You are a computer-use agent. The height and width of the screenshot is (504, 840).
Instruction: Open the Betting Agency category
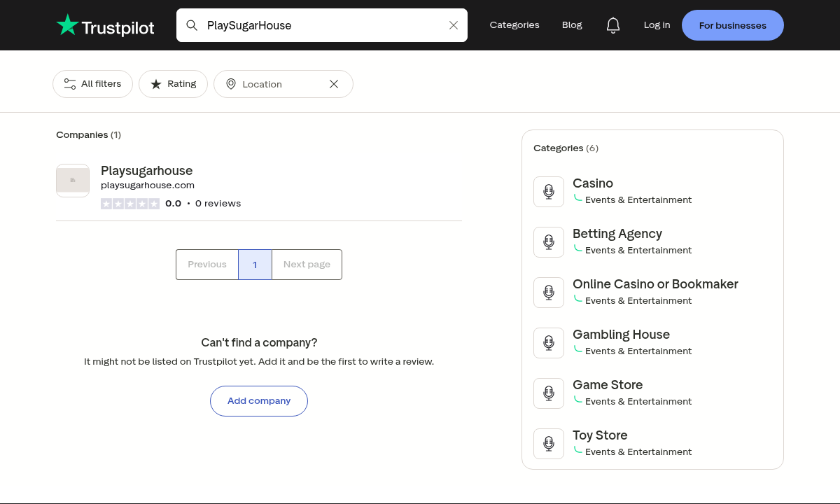[x=617, y=234]
